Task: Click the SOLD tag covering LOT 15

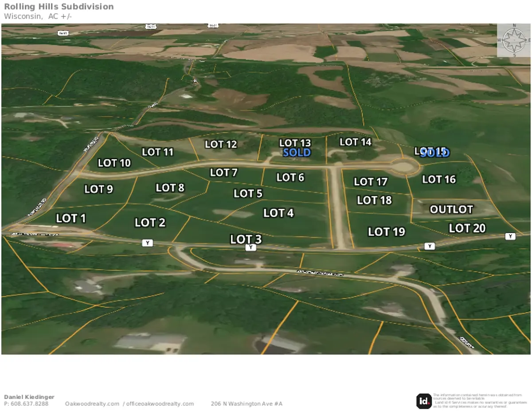Action: tap(435, 153)
